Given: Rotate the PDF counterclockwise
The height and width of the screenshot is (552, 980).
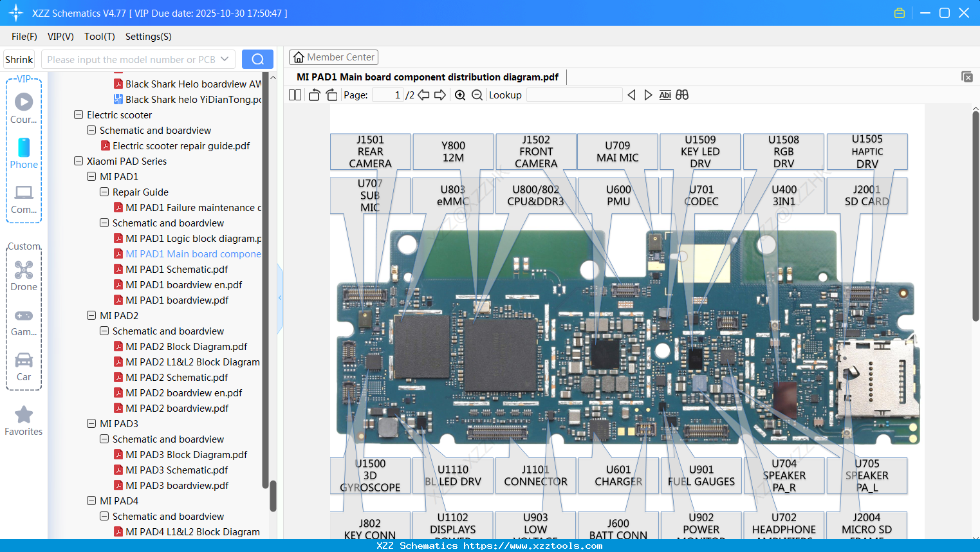Looking at the screenshot, I should pyautogui.click(x=314, y=95).
